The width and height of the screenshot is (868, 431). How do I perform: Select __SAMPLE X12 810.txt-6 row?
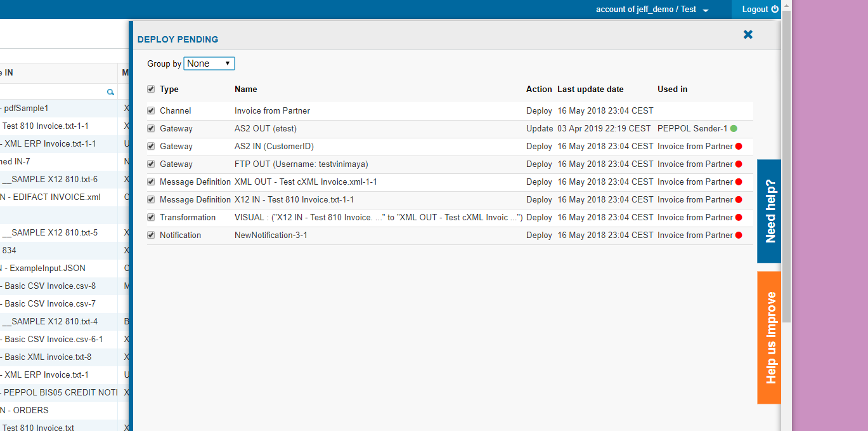(58, 179)
